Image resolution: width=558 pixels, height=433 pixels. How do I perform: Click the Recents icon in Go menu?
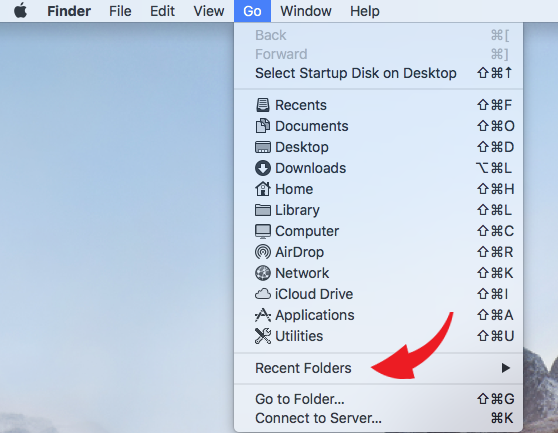pyautogui.click(x=263, y=105)
